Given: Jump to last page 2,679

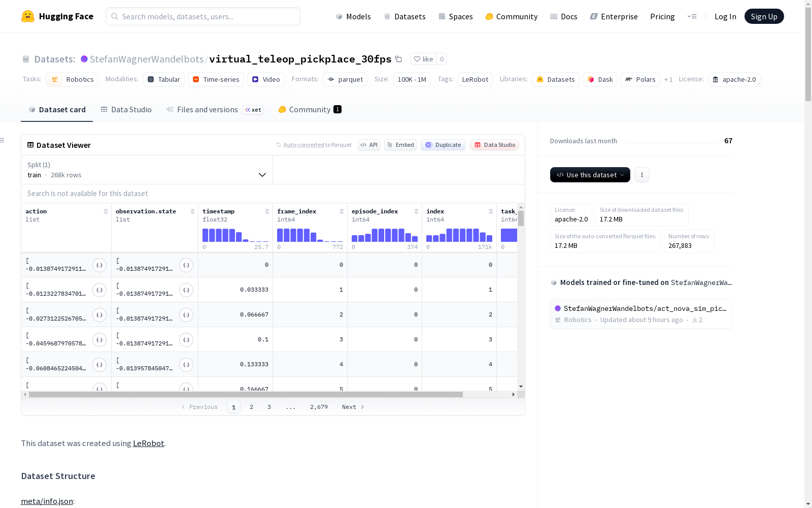Looking at the screenshot, I should 319,407.
